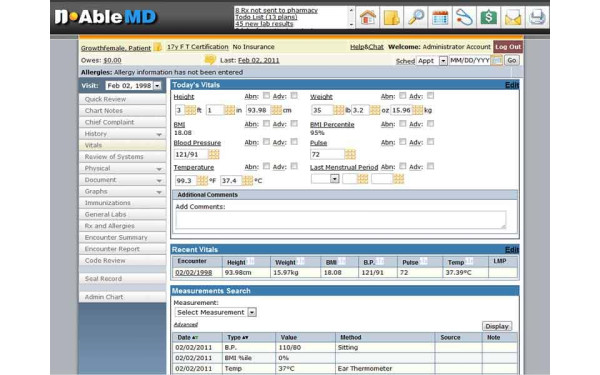Check the Height Abn checkbox
600x375 pixels.
coord(266,95)
